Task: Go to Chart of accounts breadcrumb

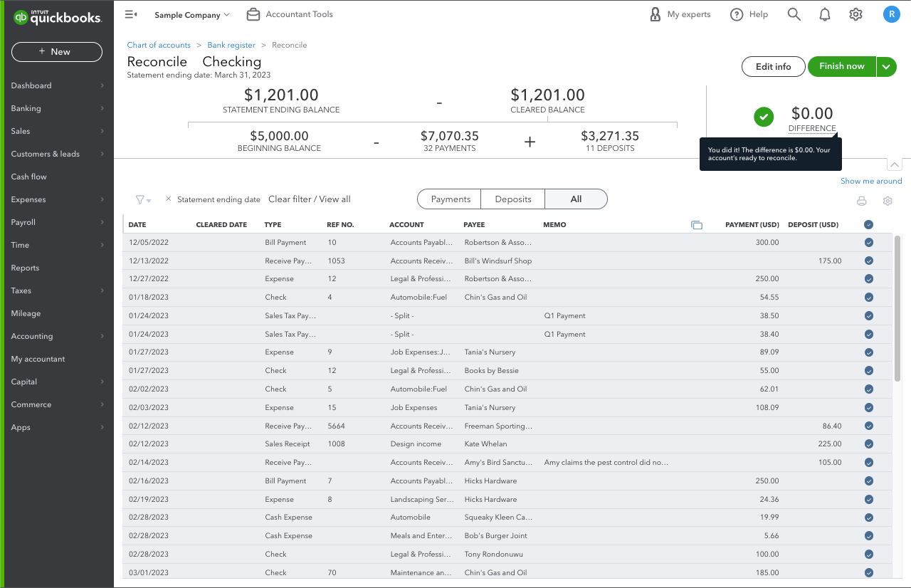Action: tap(159, 45)
